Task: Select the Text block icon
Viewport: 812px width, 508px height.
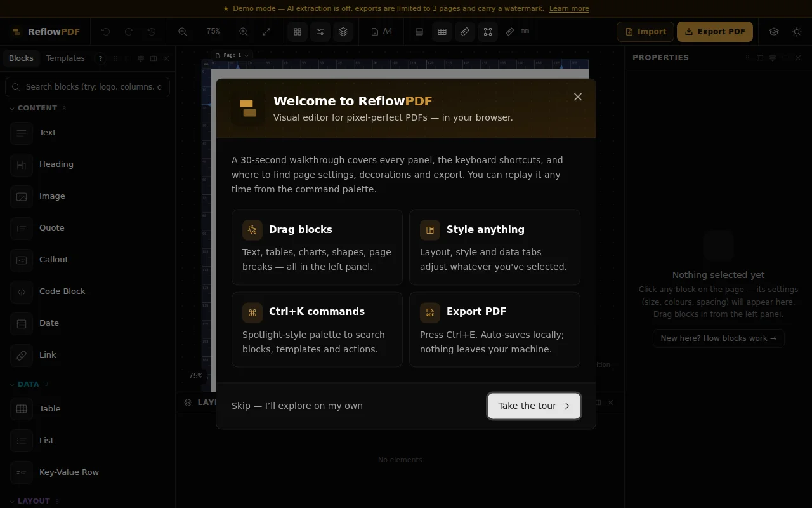Action: pos(22,133)
